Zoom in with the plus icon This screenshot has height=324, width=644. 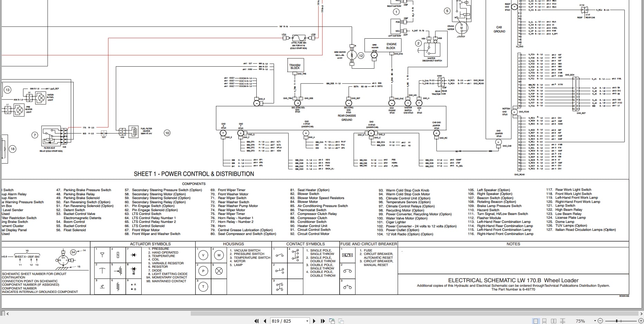tap(641, 321)
